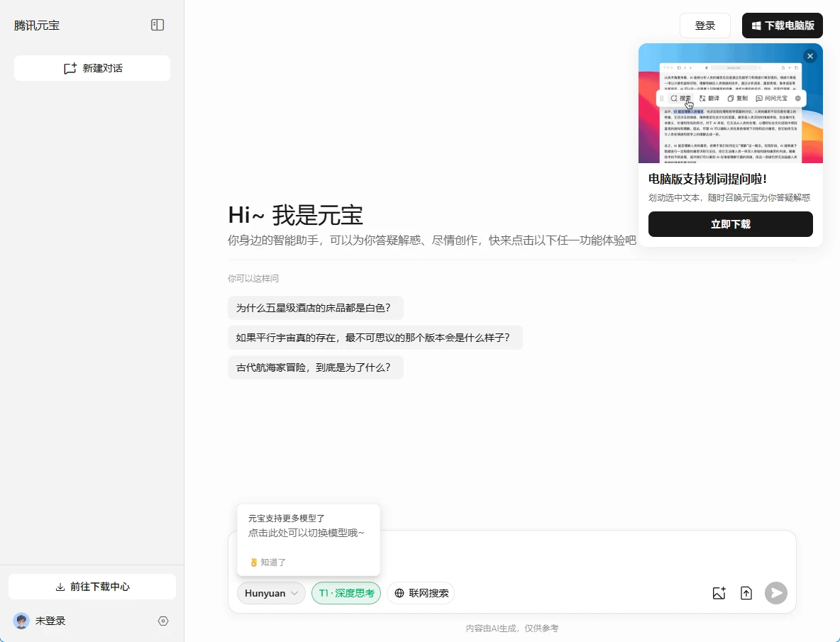Start a new chat with 新建对话
Viewport: 840px width, 642px height.
pyautogui.click(x=92, y=68)
